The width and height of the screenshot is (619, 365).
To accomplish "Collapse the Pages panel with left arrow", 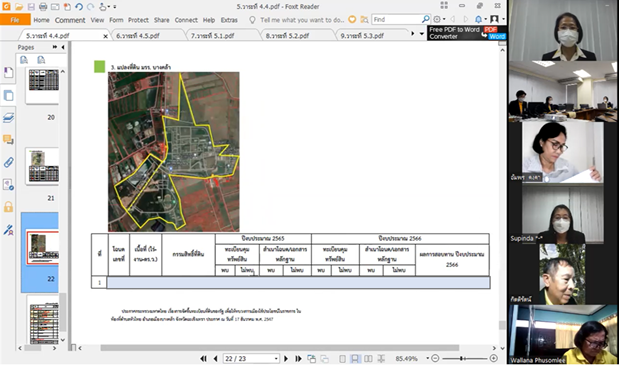I will click(63, 47).
